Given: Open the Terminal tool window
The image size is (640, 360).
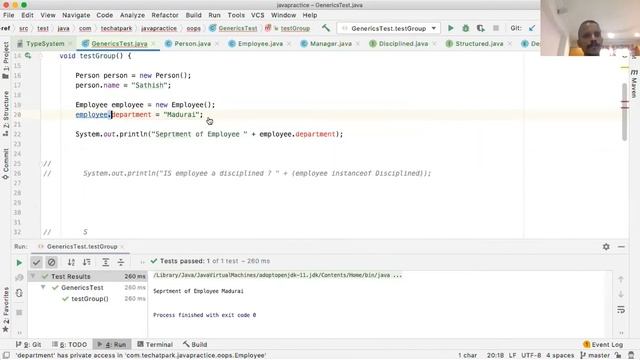Looking at the screenshot, I should pos(155,344).
